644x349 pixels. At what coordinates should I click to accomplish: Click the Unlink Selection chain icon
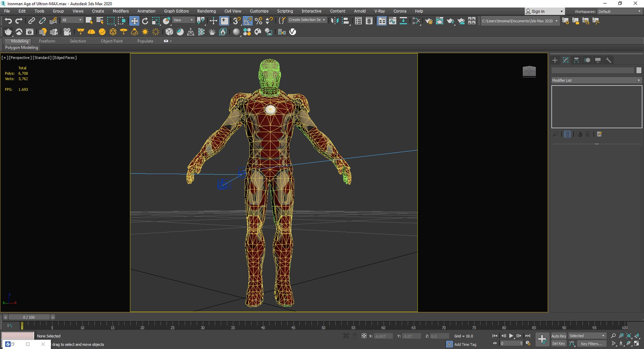pos(42,21)
